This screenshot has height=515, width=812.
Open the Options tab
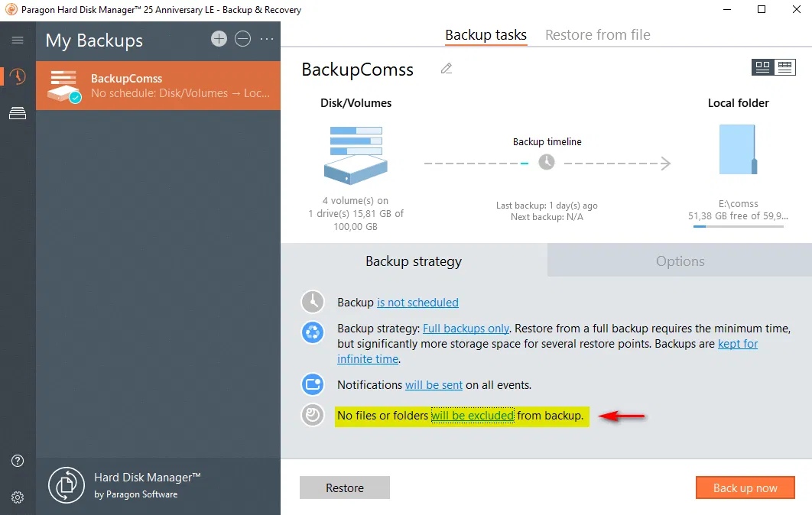[x=680, y=261]
